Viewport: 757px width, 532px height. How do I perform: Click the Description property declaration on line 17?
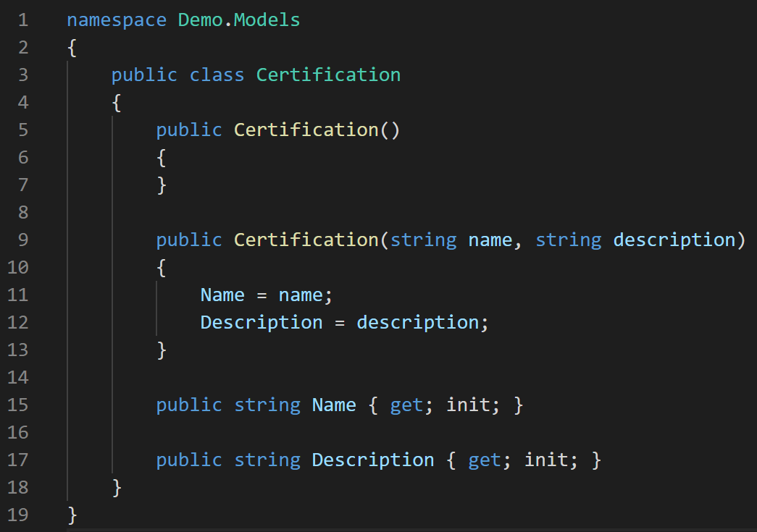point(372,460)
